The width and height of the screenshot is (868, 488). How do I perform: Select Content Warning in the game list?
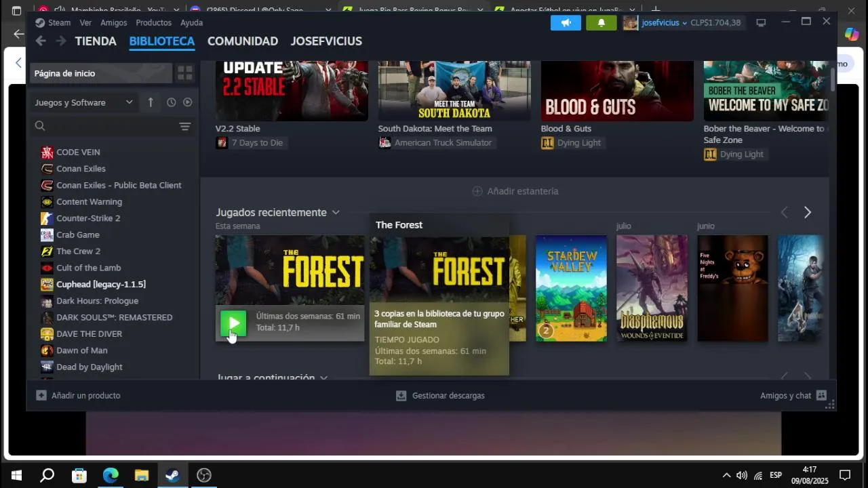[90, 202]
